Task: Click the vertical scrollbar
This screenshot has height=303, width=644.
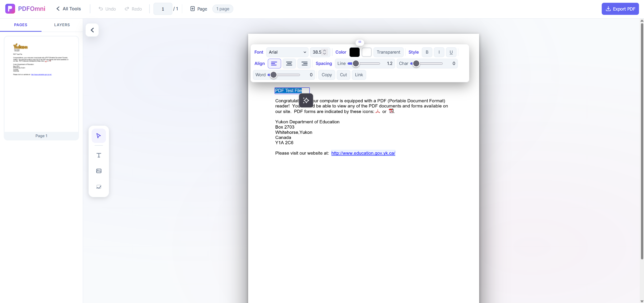Action: pos(642,141)
